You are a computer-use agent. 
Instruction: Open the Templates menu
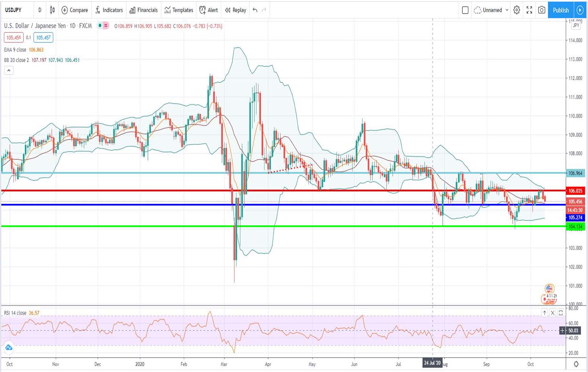tap(179, 10)
